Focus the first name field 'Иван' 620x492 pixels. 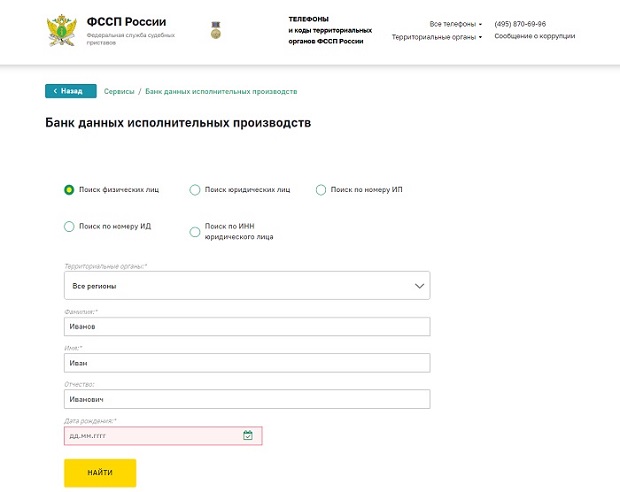click(246, 363)
